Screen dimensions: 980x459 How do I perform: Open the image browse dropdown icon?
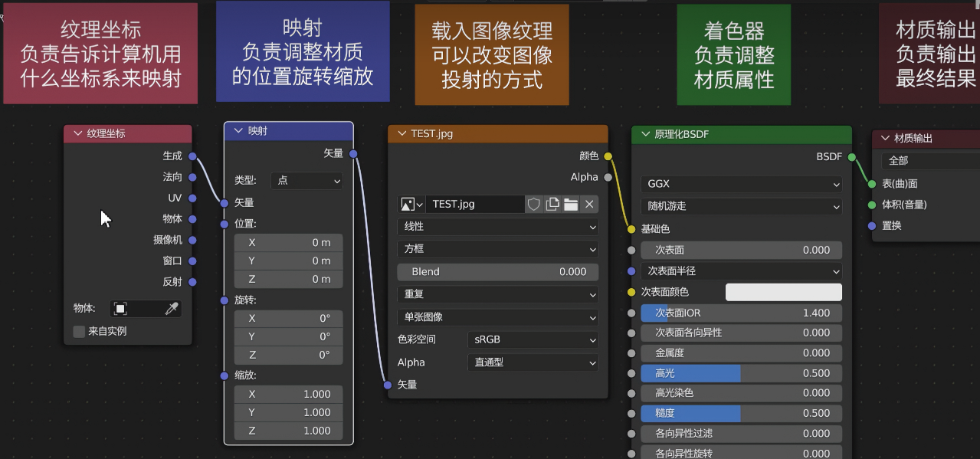(411, 205)
